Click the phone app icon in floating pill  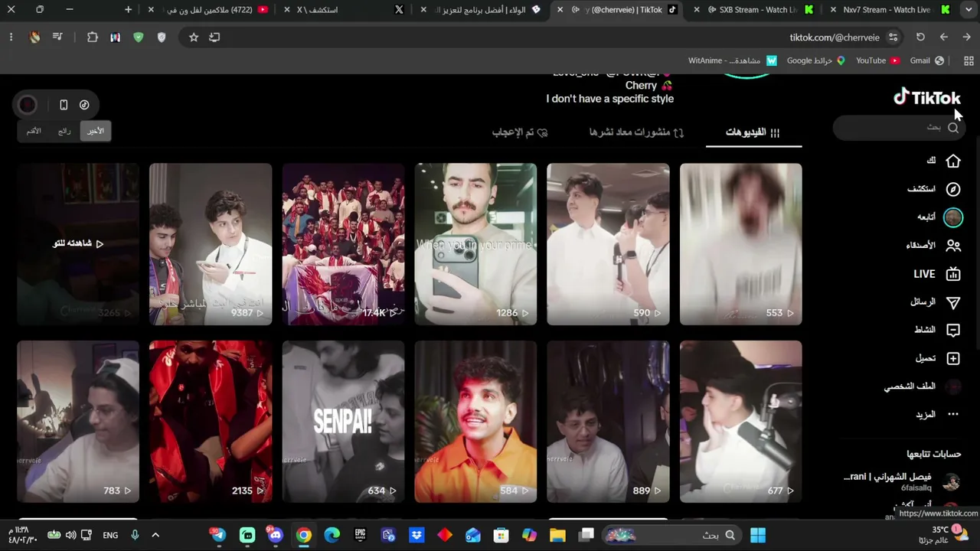64,105
